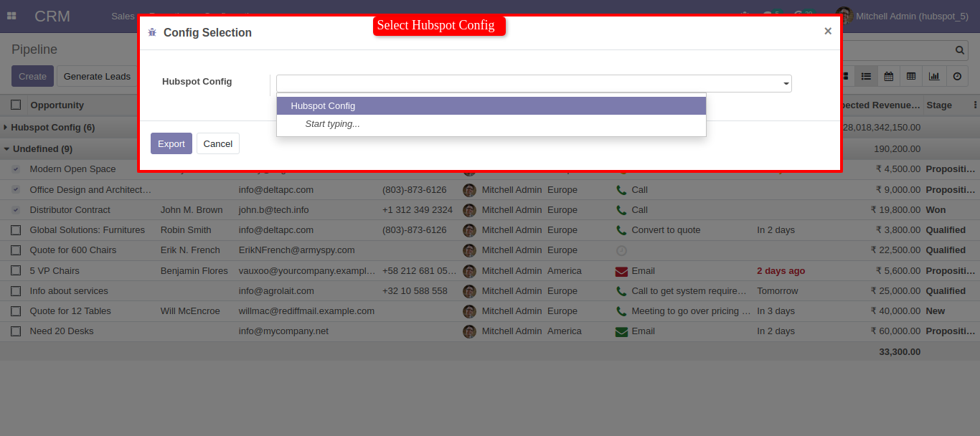Click salesperson avatar in 5 VP Chairs row
980x436 pixels.
pos(469,271)
